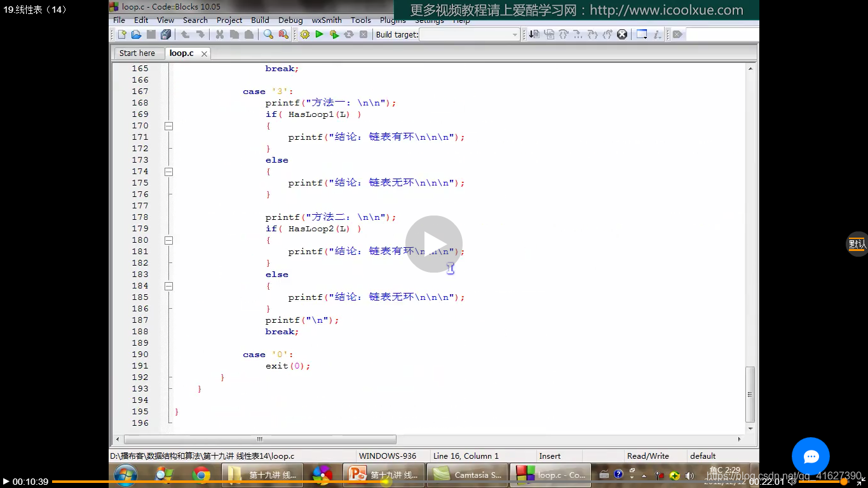Click the New file toolbar icon
This screenshot has width=868, height=488.
coord(122,34)
